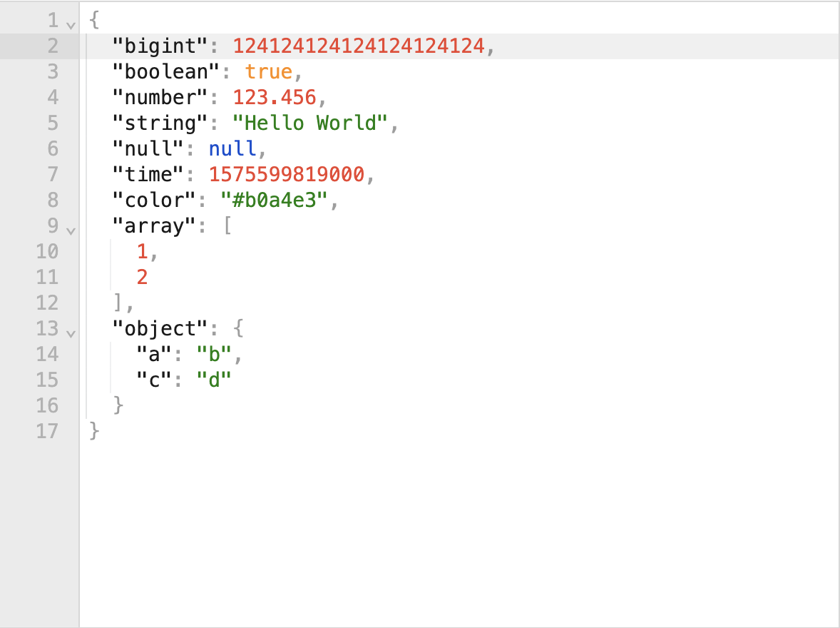Click the "b" value of key a
The height and width of the screenshot is (628, 840).
[215, 355]
